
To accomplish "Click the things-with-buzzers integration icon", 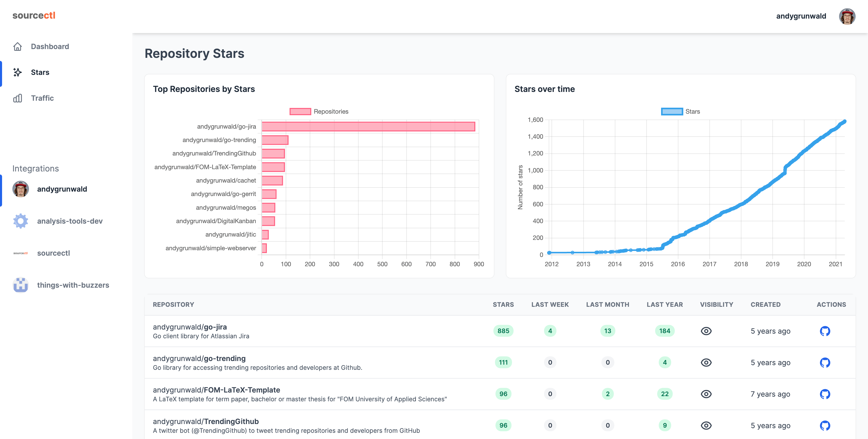I will point(20,285).
